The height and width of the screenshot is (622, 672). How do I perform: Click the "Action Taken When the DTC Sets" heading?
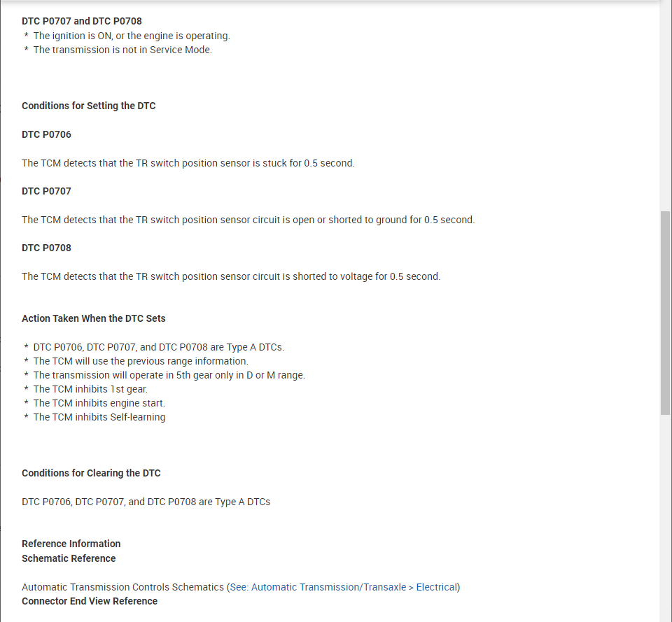[x=94, y=318]
